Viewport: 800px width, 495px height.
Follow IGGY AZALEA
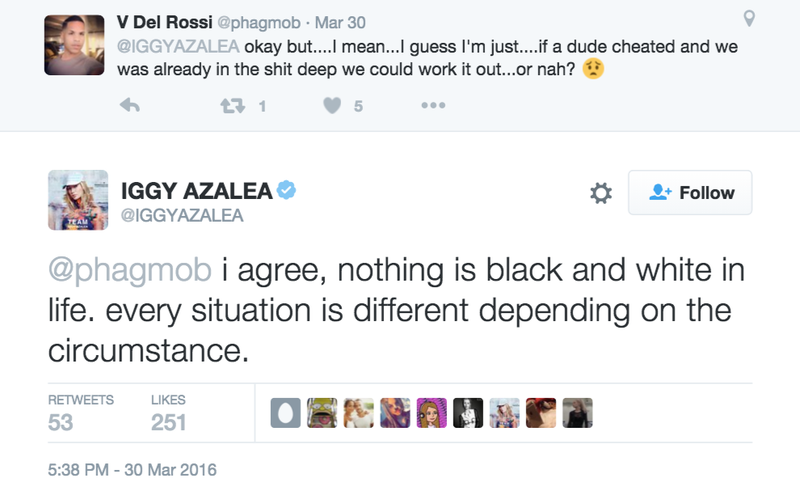690,192
